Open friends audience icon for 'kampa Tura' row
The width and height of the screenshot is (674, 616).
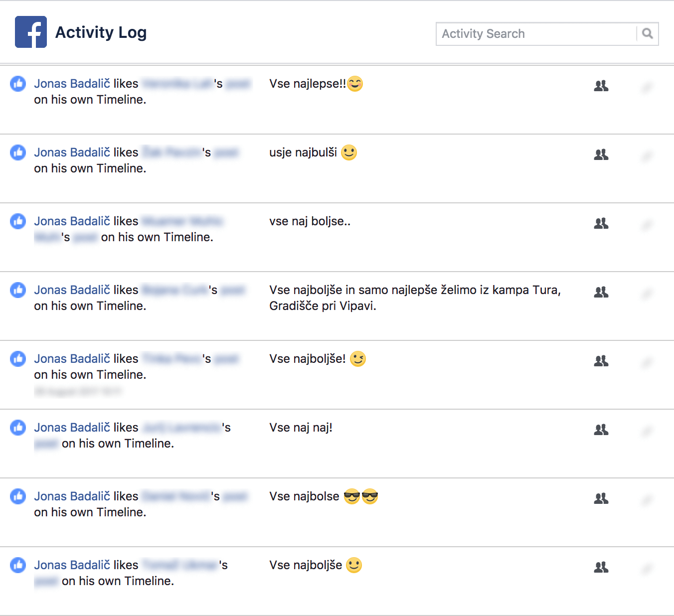[601, 292]
